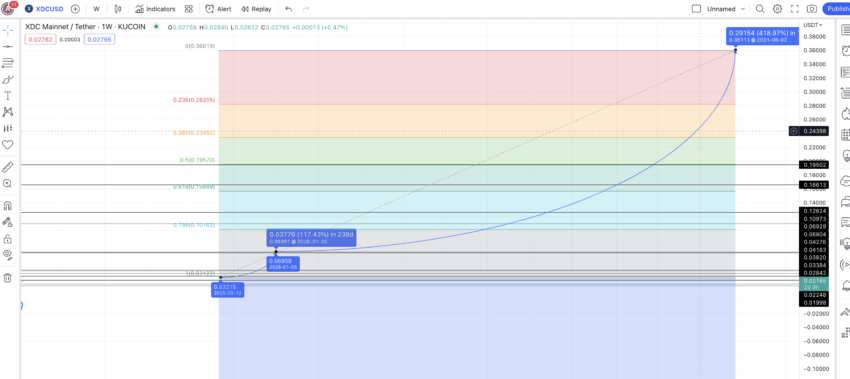Open the Indicators dialog
Viewport: 850px width, 379px height.
click(155, 9)
